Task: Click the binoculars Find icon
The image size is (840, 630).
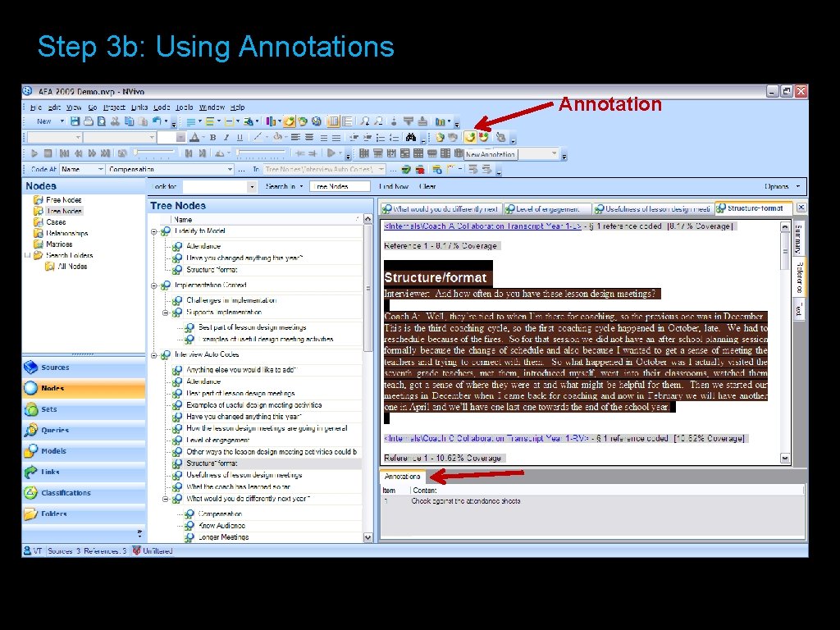Action: tap(411, 138)
